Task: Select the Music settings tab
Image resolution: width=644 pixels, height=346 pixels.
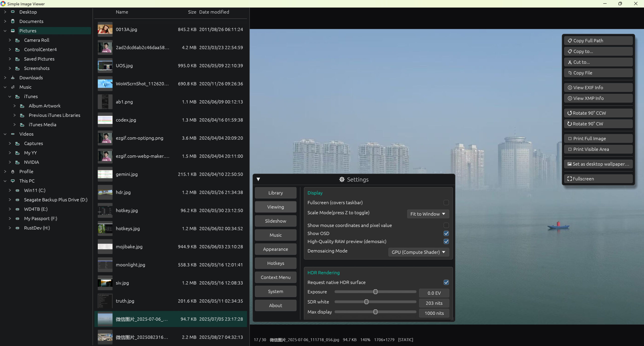Action: tap(275, 235)
